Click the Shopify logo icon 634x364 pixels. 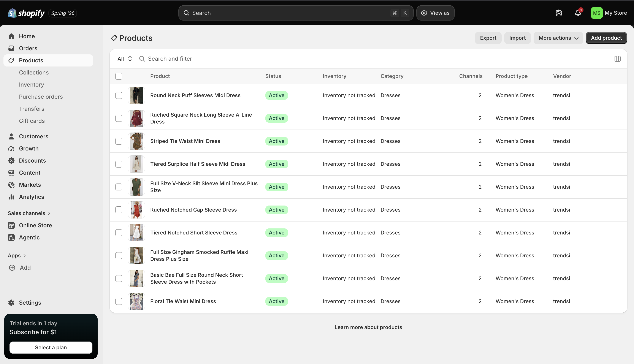tap(12, 13)
